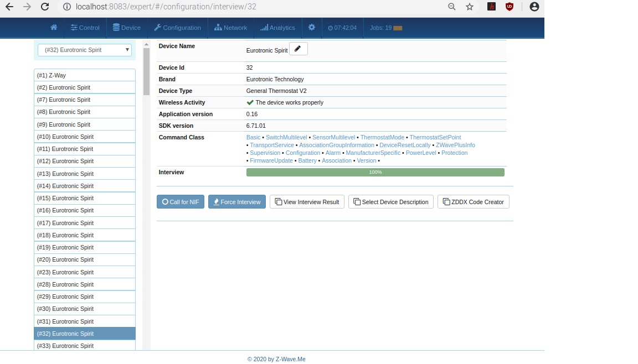Edit device name with pencil button
Image resolution: width=638 pixels, height=364 pixels.
[299, 49]
